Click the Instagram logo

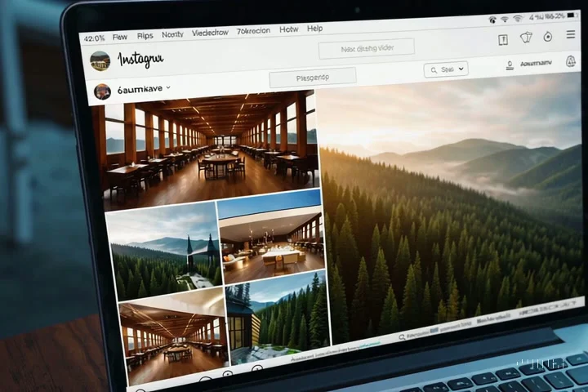point(140,60)
